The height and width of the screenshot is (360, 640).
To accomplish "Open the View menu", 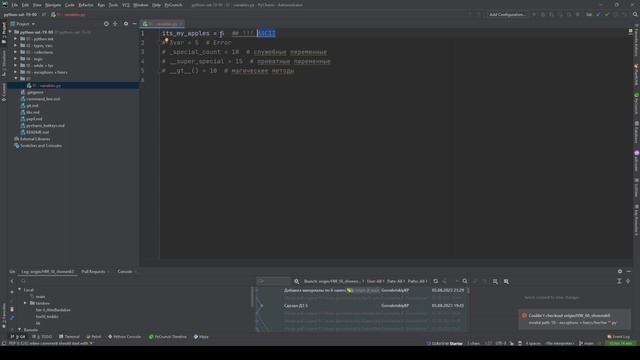I will [37, 5].
